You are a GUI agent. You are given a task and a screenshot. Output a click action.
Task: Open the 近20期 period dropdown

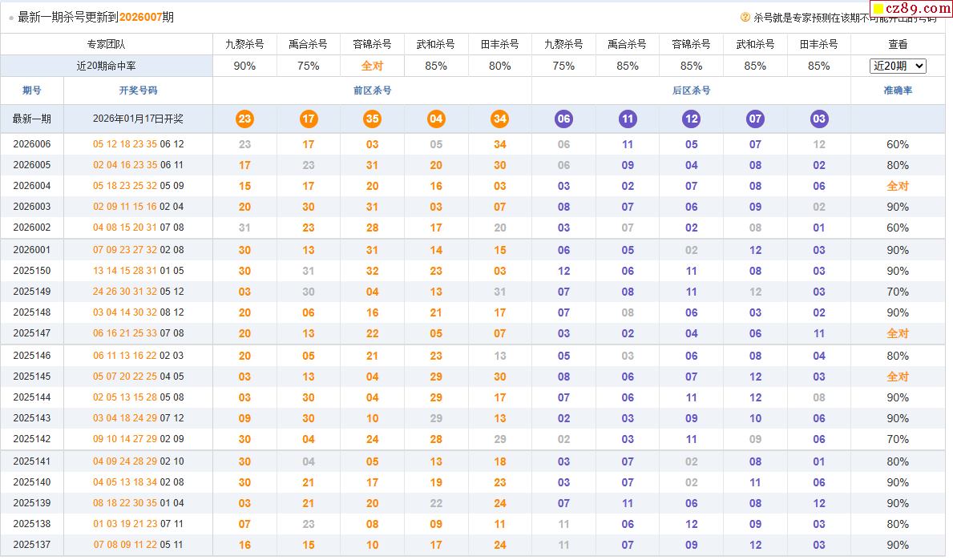coord(898,66)
